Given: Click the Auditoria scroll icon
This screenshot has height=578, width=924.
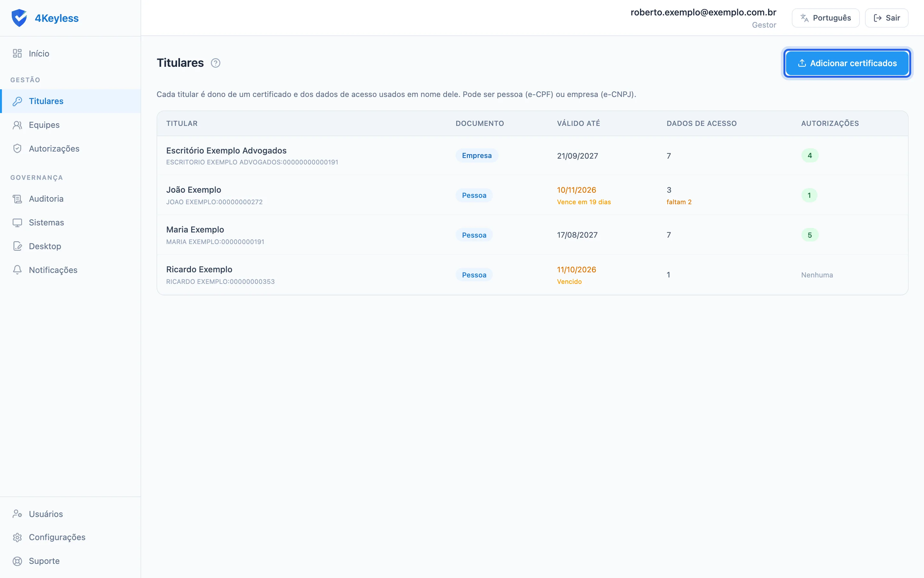Looking at the screenshot, I should click(x=17, y=199).
